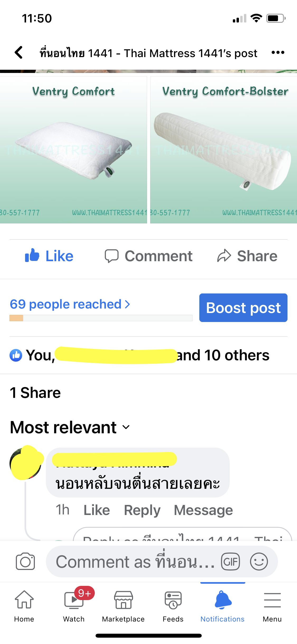Open the blue thumbs-up reactions list
Image resolution: width=297 pixels, height=644 pixels.
[16, 355]
